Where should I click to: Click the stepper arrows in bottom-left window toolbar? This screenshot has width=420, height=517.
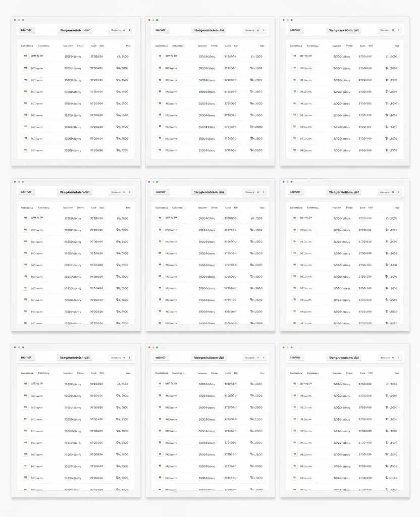coord(130,357)
